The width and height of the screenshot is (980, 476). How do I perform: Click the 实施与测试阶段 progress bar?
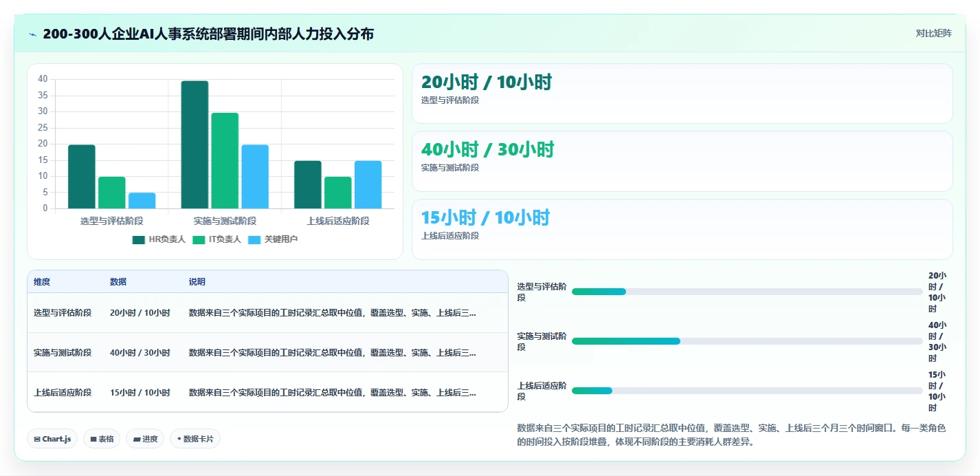tap(747, 341)
